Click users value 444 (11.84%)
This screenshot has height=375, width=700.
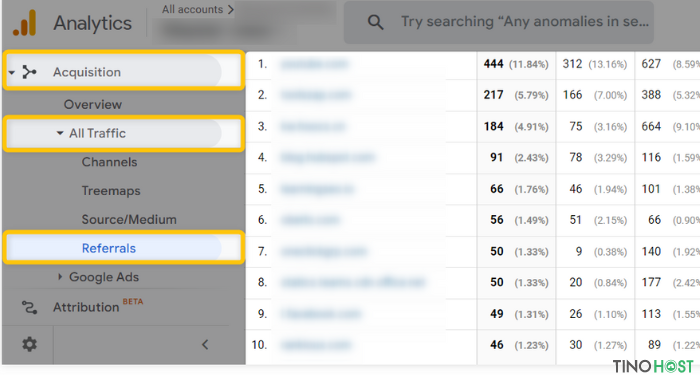[516, 64]
